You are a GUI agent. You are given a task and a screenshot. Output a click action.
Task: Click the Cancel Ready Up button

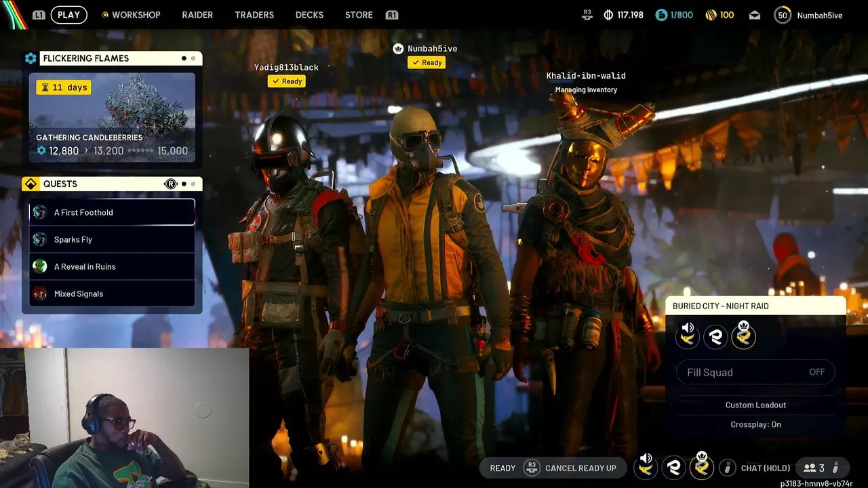tap(580, 468)
